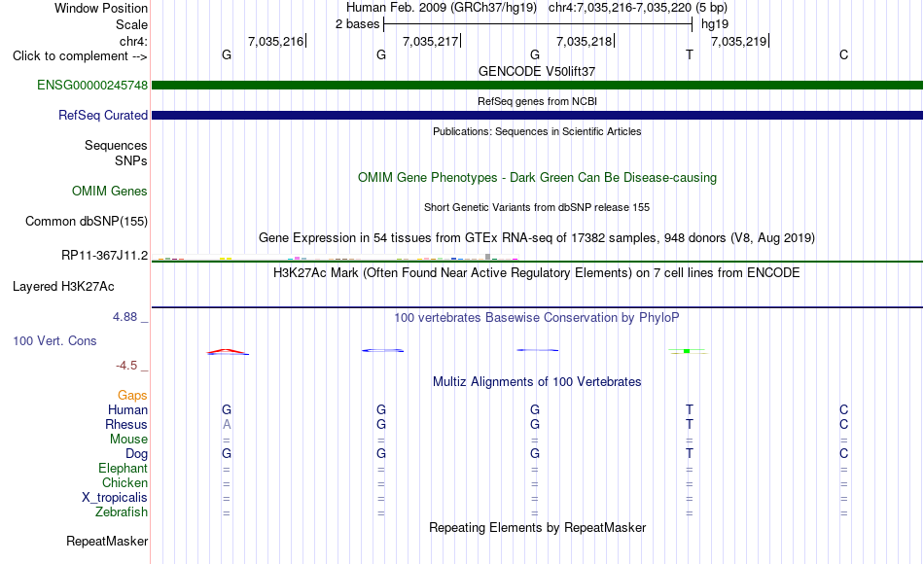This screenshot has height=564, width=924.
Task: Click the 7,035,219 ruler position
Action: tap(739, 41)
